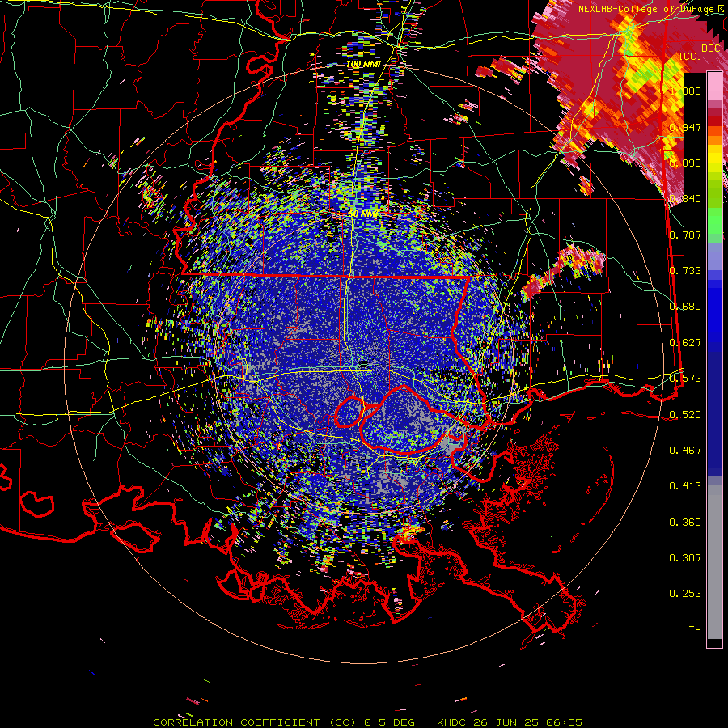Select the 0.413 legend value
Image resolution: width=728 pixels, height=728 pixels.
click(685, 486)
